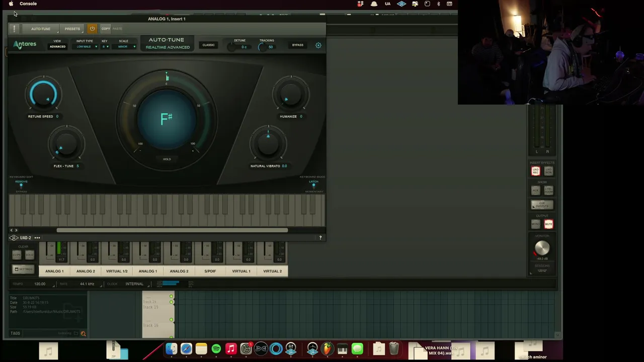Click the UA menu bar item

point(387,4)
